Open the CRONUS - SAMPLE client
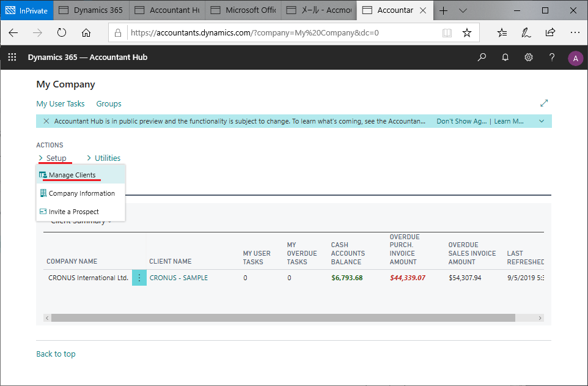This screenshot has height=386, width=588. click(x=178, y=278)
